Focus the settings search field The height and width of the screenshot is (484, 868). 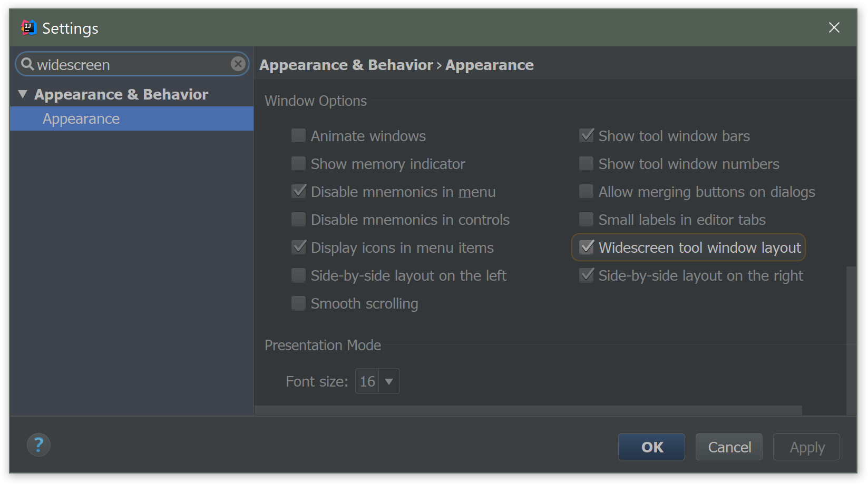tap(132, 64)
